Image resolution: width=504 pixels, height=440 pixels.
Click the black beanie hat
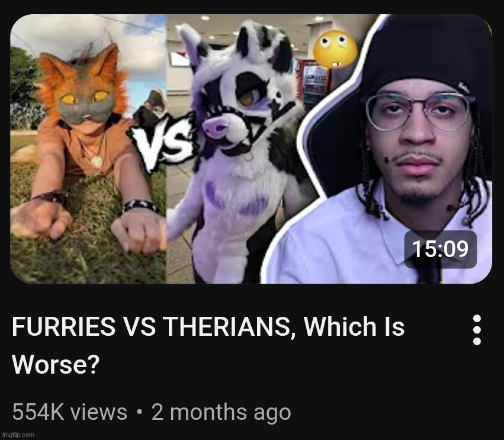pos(424,52)
